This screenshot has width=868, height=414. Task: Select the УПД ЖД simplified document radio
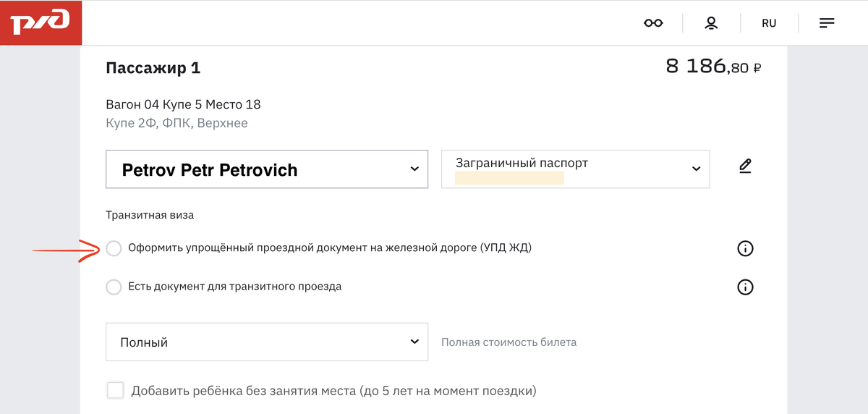point(114,248)
